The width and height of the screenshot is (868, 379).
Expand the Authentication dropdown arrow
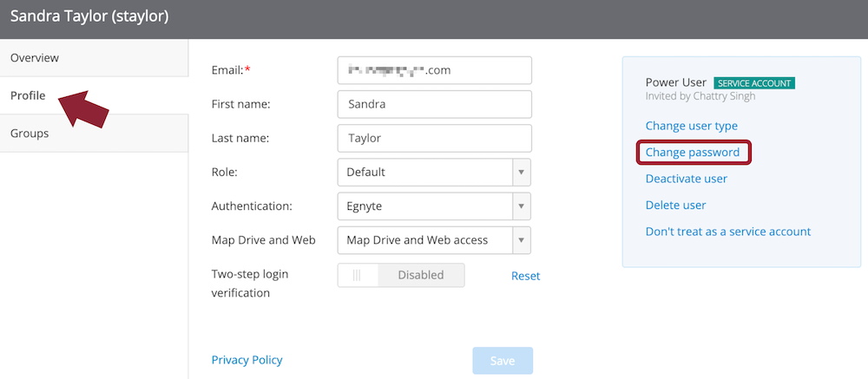[521, 206]
